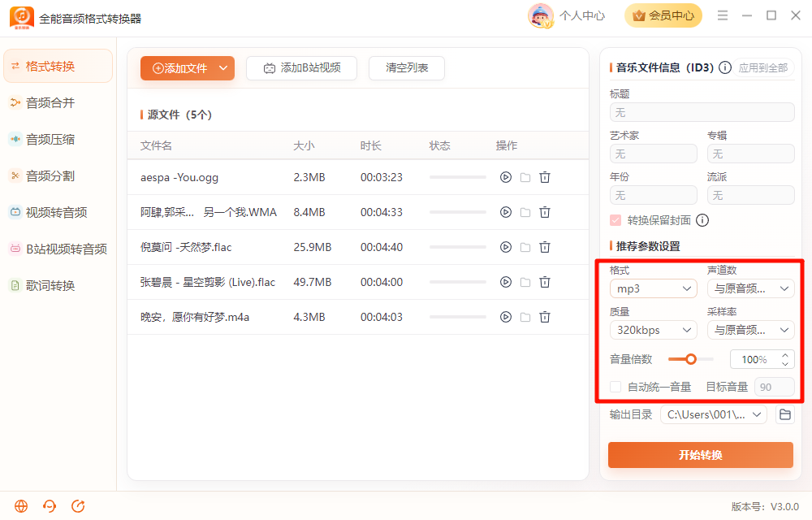Open the 格式 mp3 dropdown
Image resolution: width=812 pixels, height=520 pixels.
654,288
